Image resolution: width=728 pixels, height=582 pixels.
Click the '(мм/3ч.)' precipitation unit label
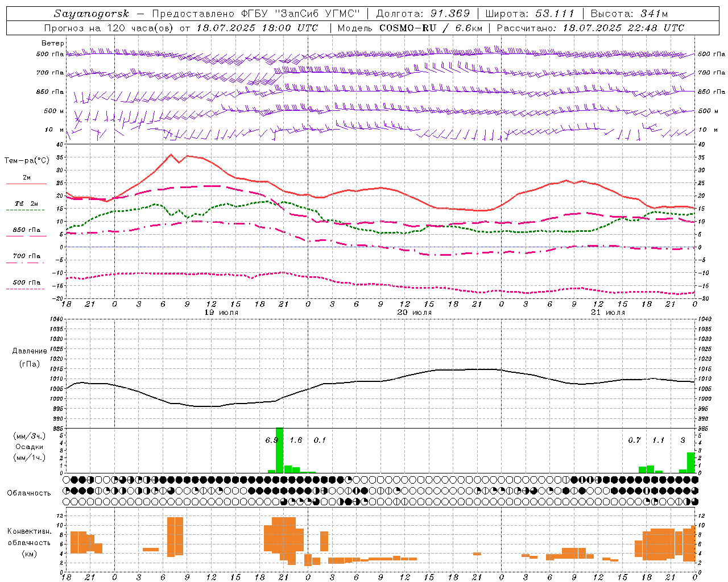pos(29,436)
